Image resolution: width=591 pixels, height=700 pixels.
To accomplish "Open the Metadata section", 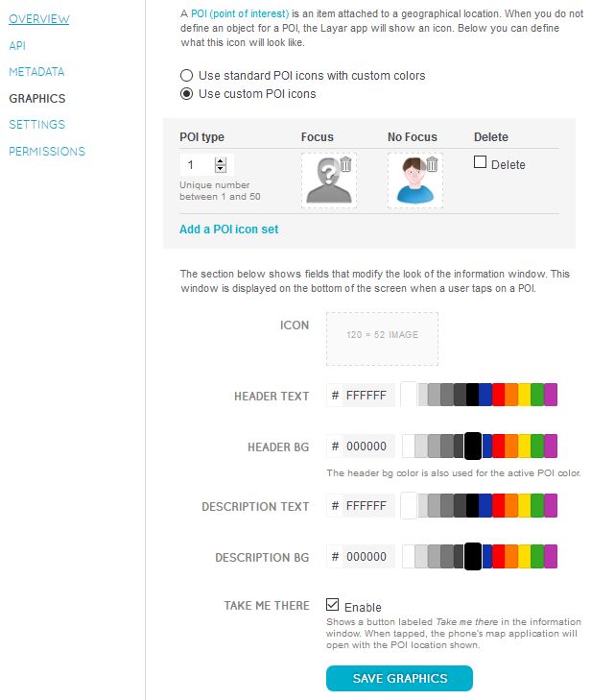I will tap(36, 72).
